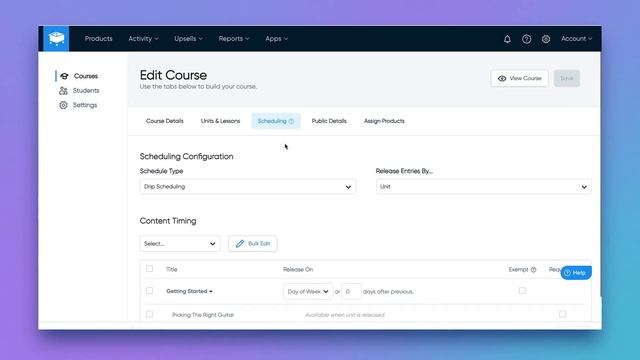Click 'Available when unit is released' text

tap(345, 315)
